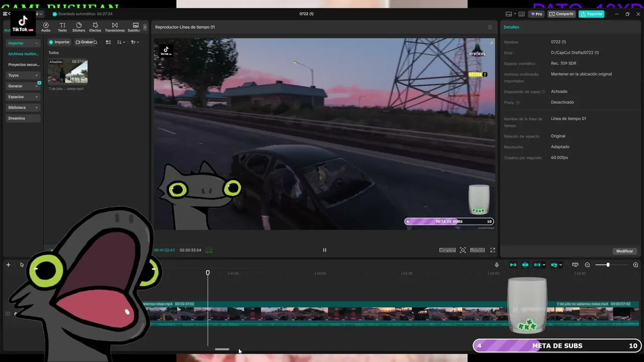Screen dimensions: 644x362
Task: Search the media library
Action: pos(95,42)
